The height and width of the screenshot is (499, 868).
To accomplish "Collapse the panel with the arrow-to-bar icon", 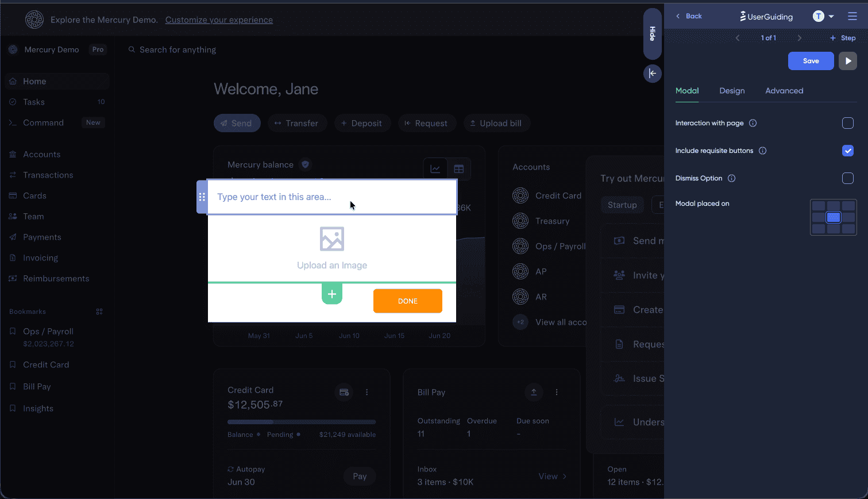I will pos(653,74).
